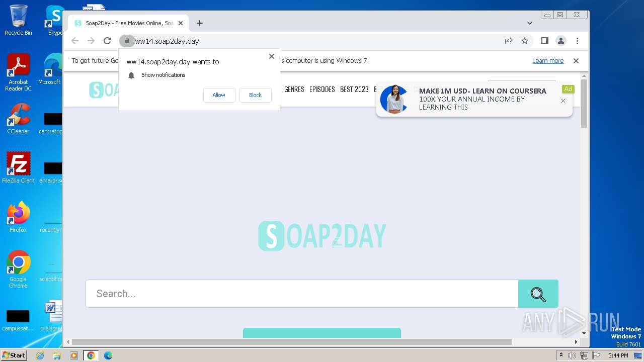The width and height of the screenshot is (644, 362).
Task: Open Microsoft Edge from the taskbar
Action: 108,355
